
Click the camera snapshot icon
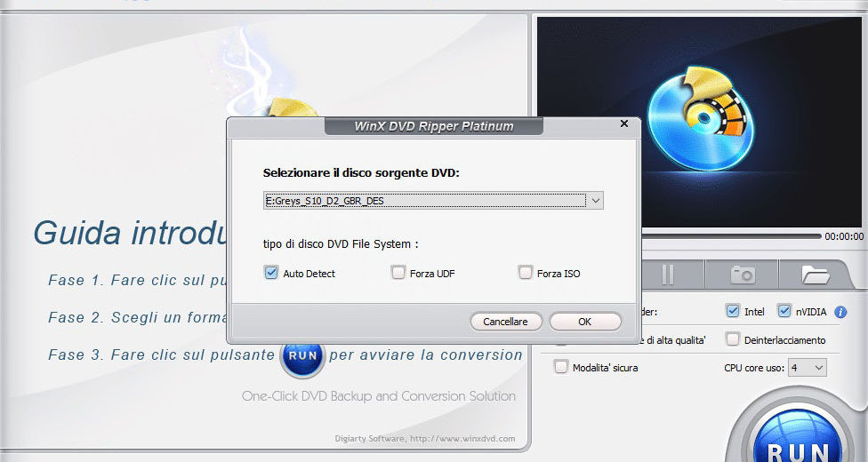743,275
